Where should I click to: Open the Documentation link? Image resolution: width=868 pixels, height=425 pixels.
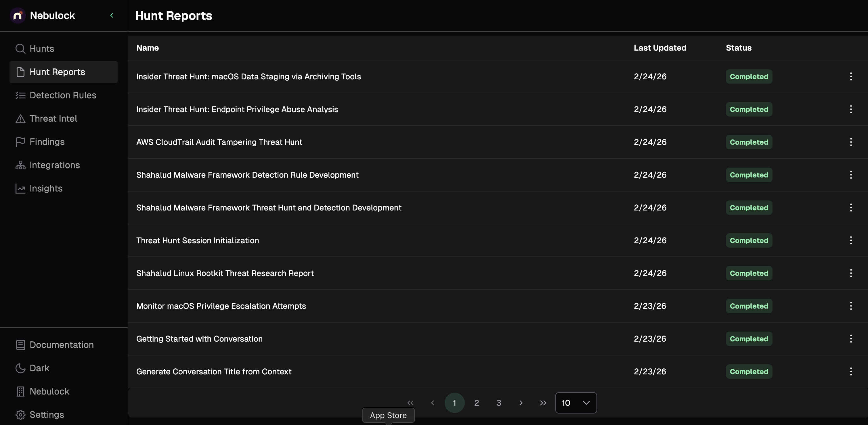(x=61, y=345)
